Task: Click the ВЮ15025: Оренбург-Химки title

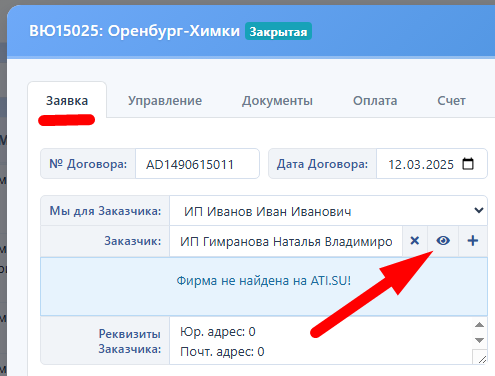Action: [135, 31]
